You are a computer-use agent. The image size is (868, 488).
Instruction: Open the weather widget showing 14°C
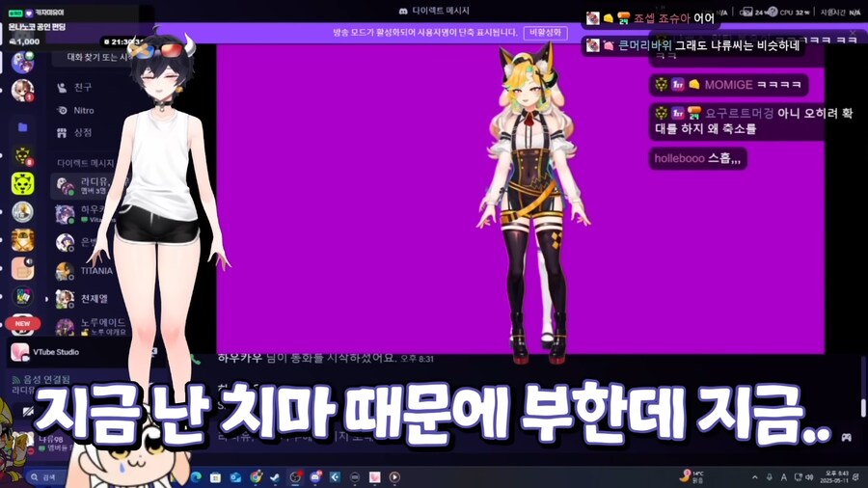point(692,476)
